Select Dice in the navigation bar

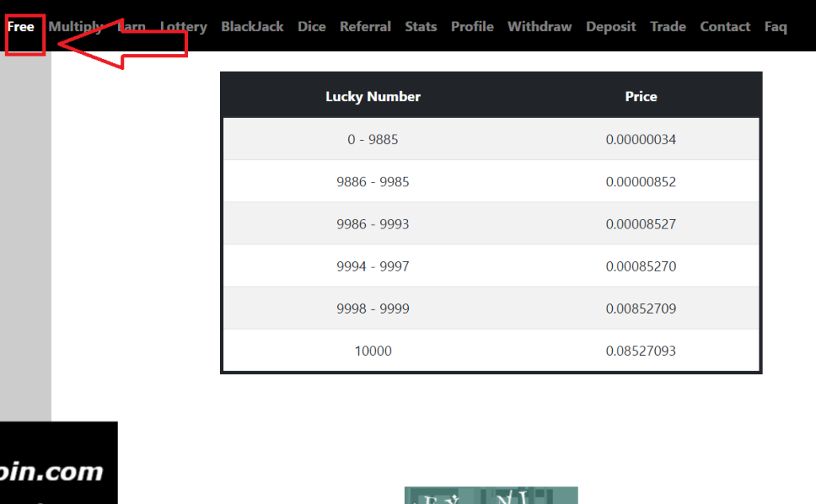312,26
